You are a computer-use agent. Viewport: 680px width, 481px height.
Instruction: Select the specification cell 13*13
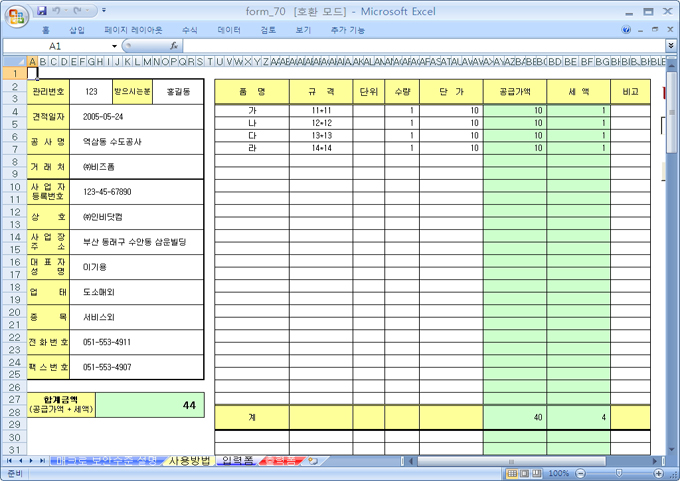tap(321, 135)
